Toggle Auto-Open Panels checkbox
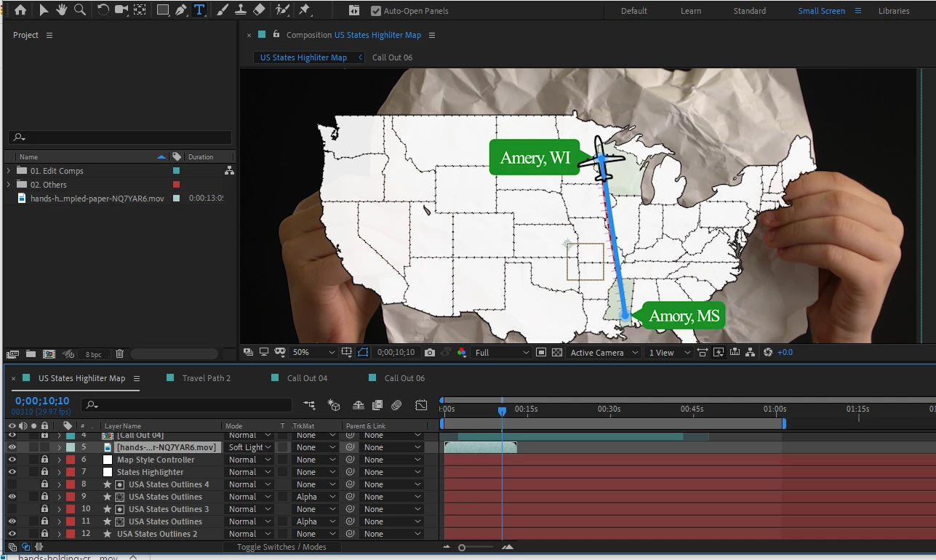 375,11
